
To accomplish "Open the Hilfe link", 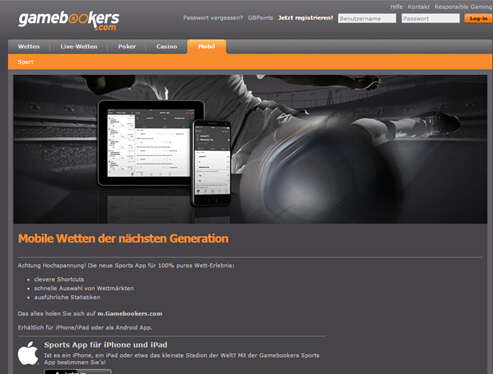I will coord(397,7).
